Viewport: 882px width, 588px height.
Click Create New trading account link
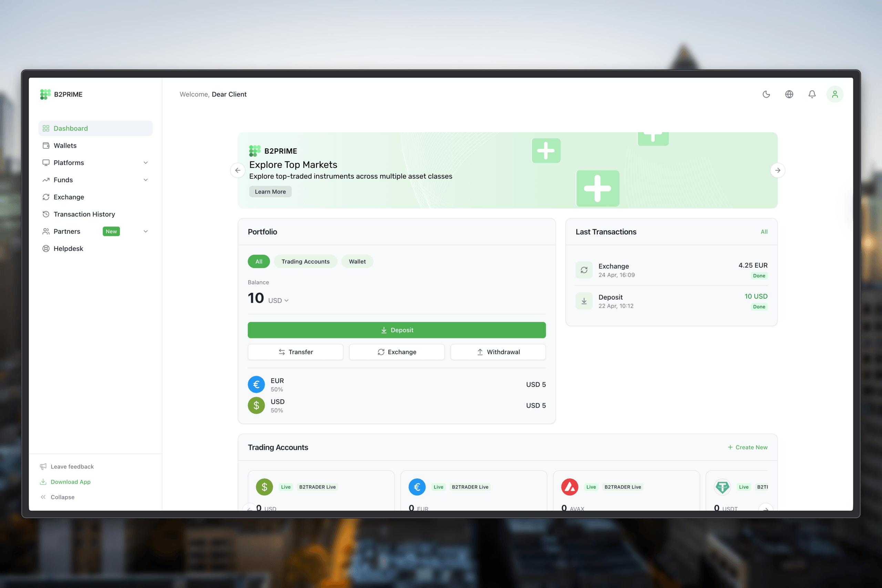pyautogui.click(x=747, y=447)
